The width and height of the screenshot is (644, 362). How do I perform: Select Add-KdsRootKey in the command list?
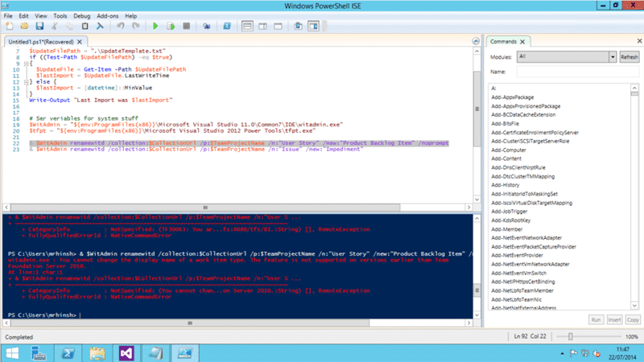point(511,220)
